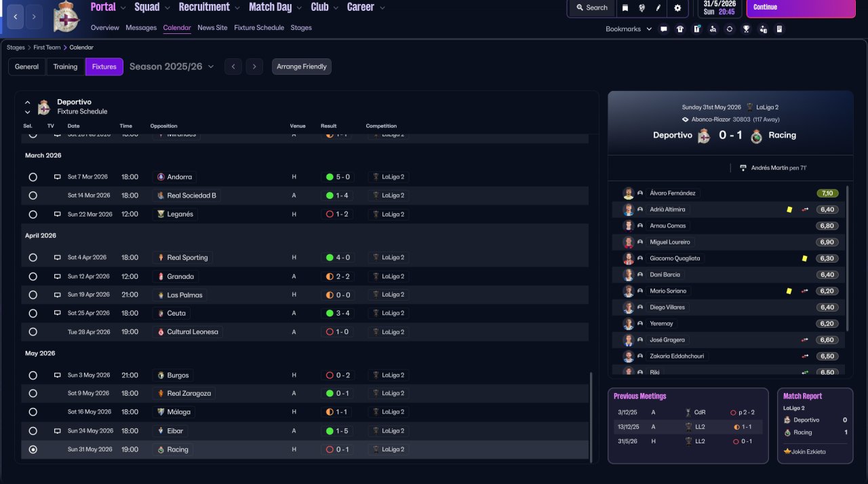Switch to the Training calendar tab
The height and width of the screenshot is (484, 868).
66,67
